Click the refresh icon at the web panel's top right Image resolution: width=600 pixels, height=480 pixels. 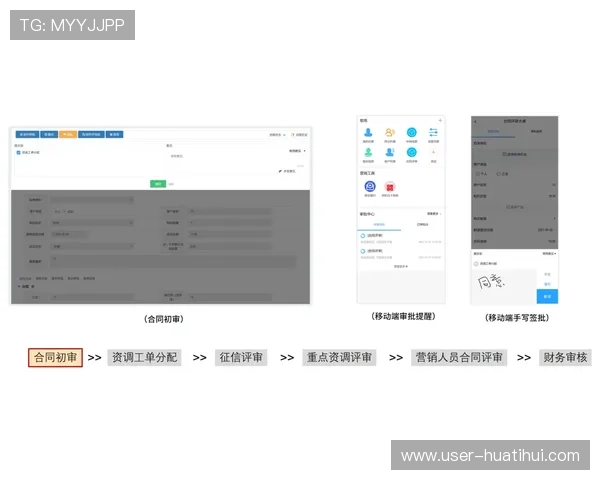pos(293,135)
